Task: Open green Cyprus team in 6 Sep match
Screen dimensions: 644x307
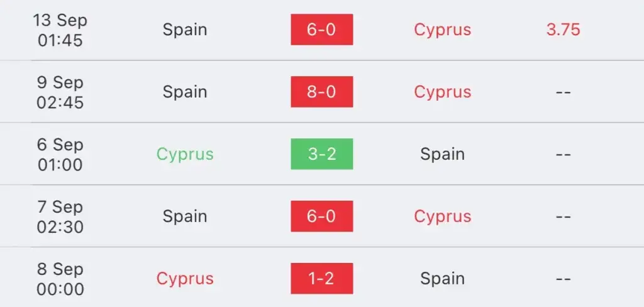Action: click(185, 155)
